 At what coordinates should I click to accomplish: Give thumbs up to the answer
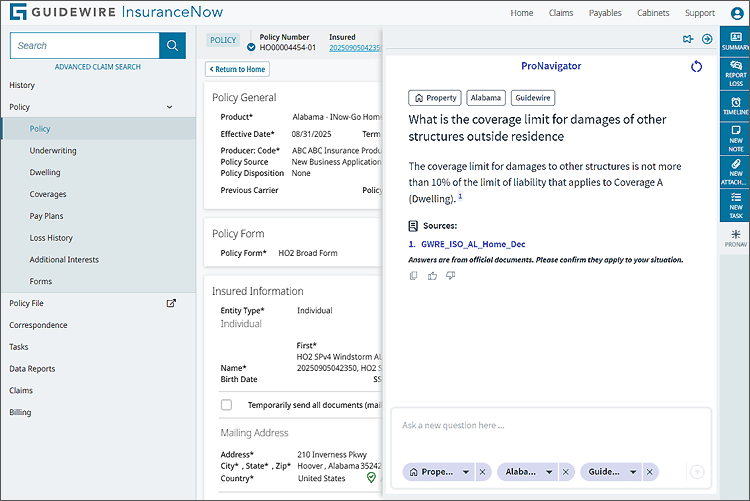[x=432, y=276]
